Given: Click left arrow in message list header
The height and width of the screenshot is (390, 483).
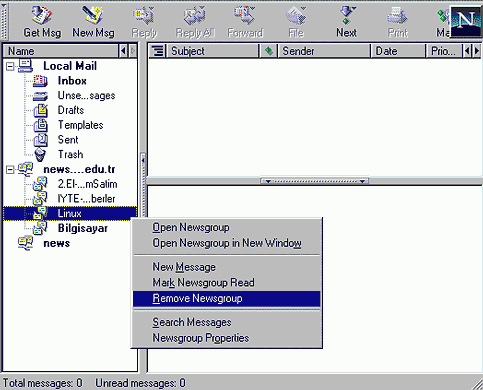Looking at the screenshot, I should 467,51.
